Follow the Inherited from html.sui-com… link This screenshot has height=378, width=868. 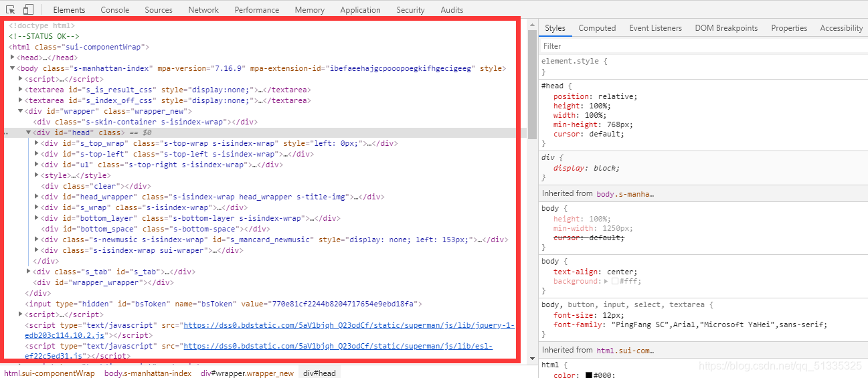(624, 350)
